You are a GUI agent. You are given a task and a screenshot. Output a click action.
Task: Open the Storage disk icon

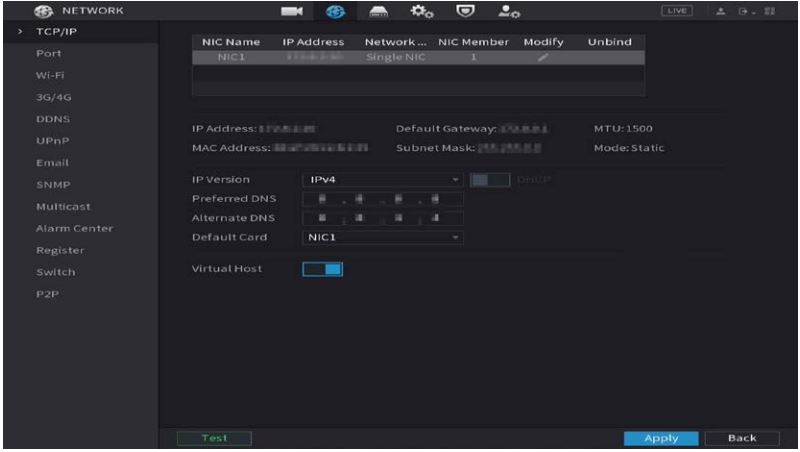pyautogui.click(x=379, y=11)
